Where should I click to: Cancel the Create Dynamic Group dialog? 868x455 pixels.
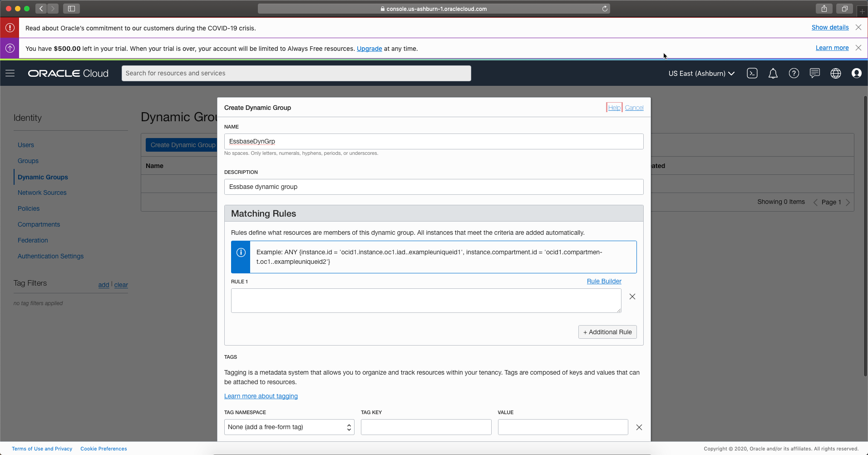(x=634, y=108)
